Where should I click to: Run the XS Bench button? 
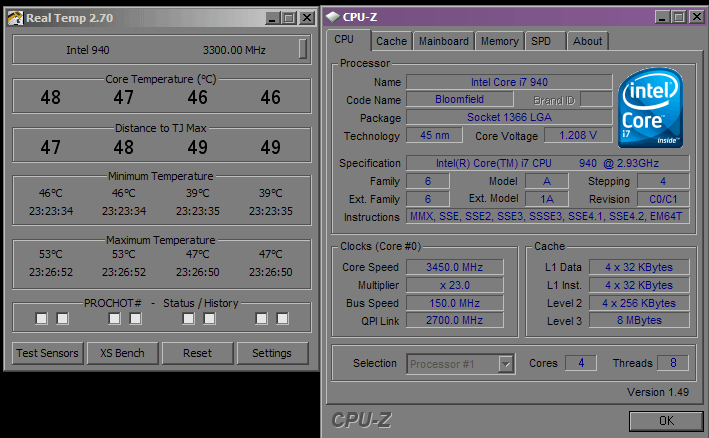click(x=122, y=353)
